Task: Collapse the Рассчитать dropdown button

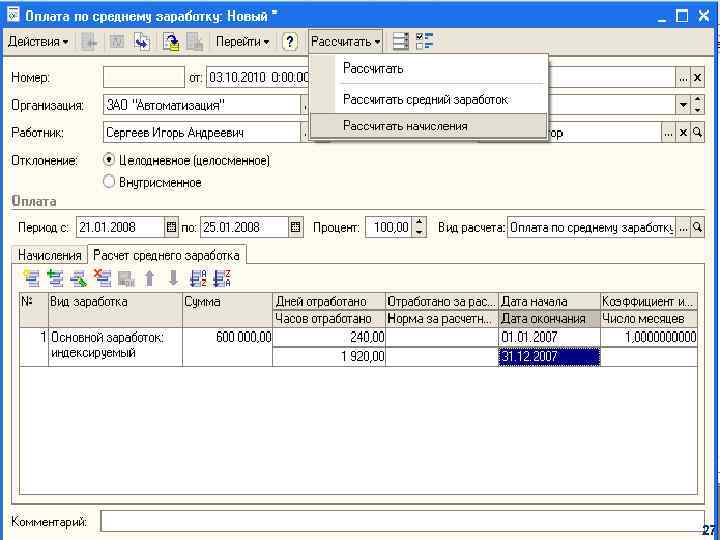Action: pyautogui.click(x=345, y=42)
